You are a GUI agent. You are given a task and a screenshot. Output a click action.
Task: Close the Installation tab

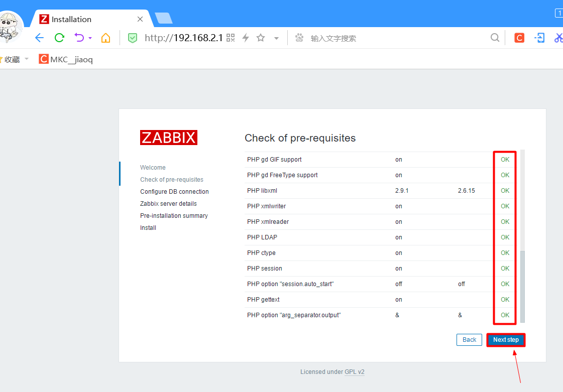[140, 19]
